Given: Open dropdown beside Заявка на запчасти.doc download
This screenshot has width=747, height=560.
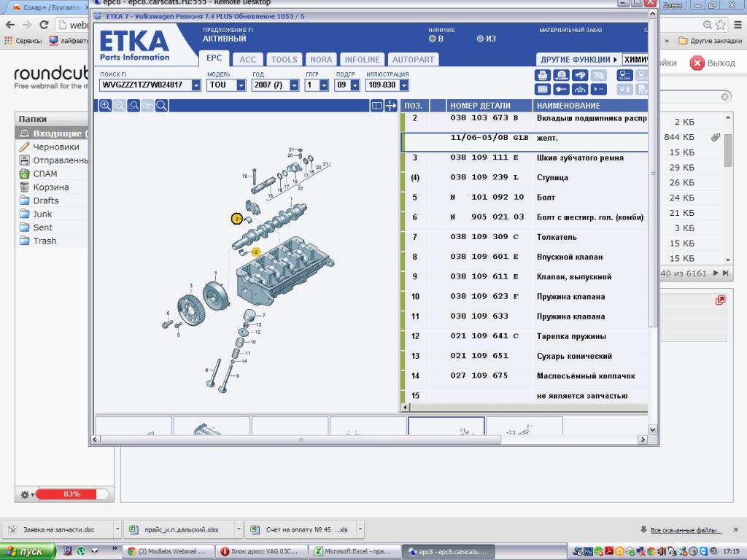Looking at the screenshot, I should tap(117, 529).
